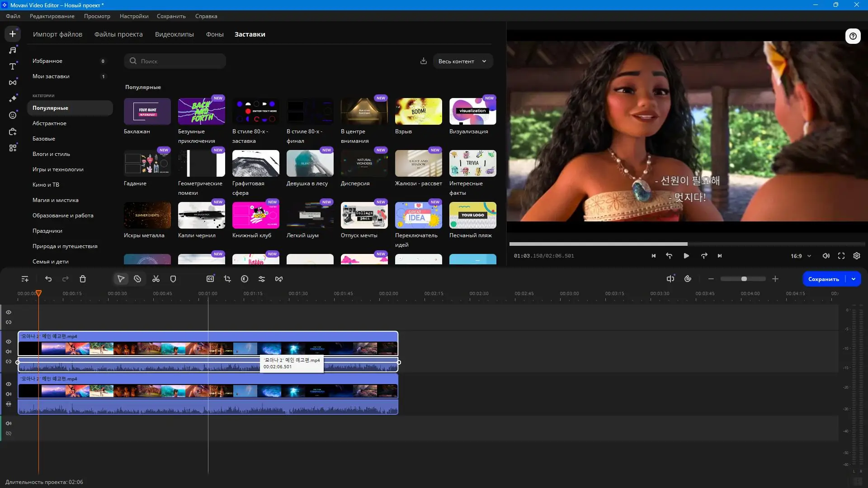Toggle the track link icon on the audio track
The width and height of the screenshot is (868, 488).
(9, 361)
